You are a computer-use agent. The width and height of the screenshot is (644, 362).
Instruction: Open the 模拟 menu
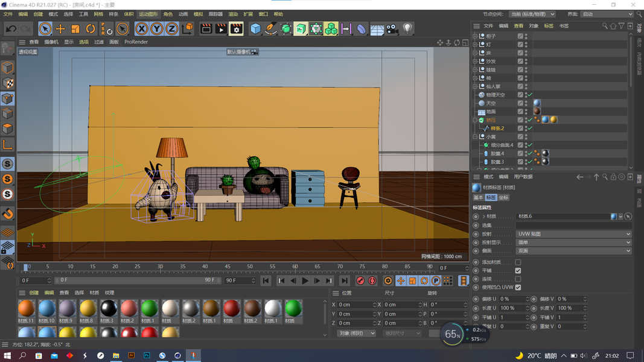tap(199, 14)
